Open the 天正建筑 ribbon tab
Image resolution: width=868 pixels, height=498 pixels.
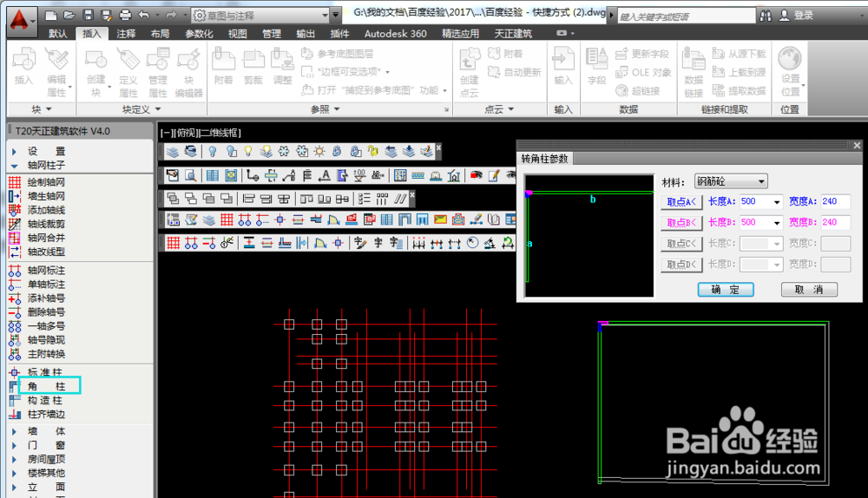[x=510, y=34]
